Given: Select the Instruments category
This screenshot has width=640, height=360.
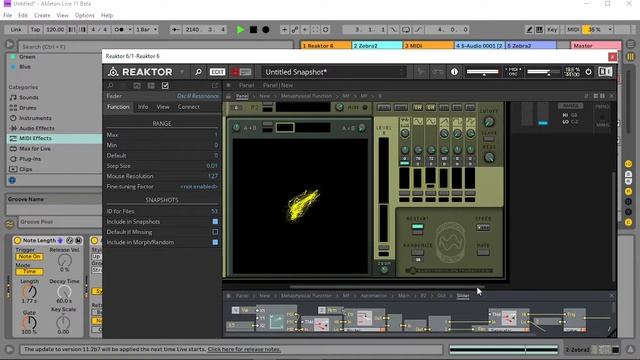Looking at the screenshot, I should pyautogui.click(x=35, y=118).
